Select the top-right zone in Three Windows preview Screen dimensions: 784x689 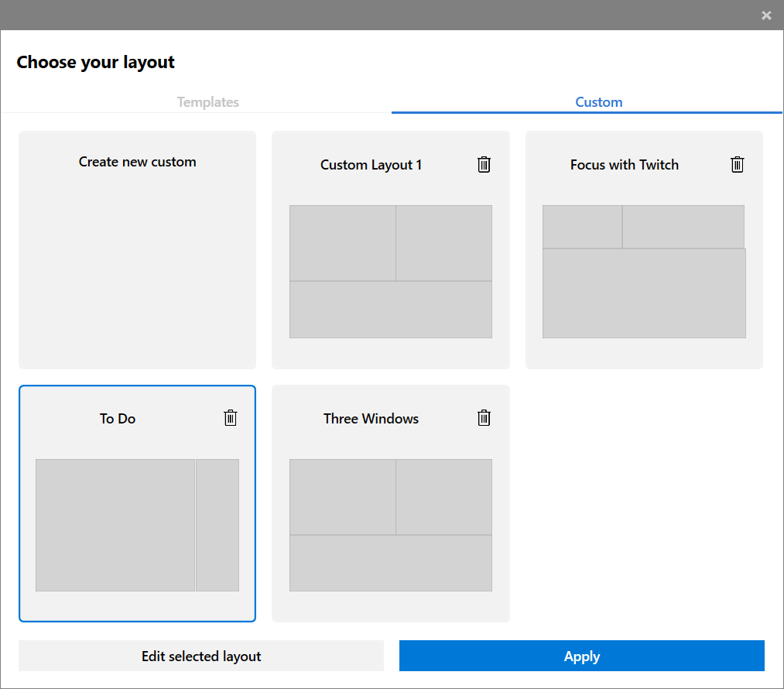443,497
